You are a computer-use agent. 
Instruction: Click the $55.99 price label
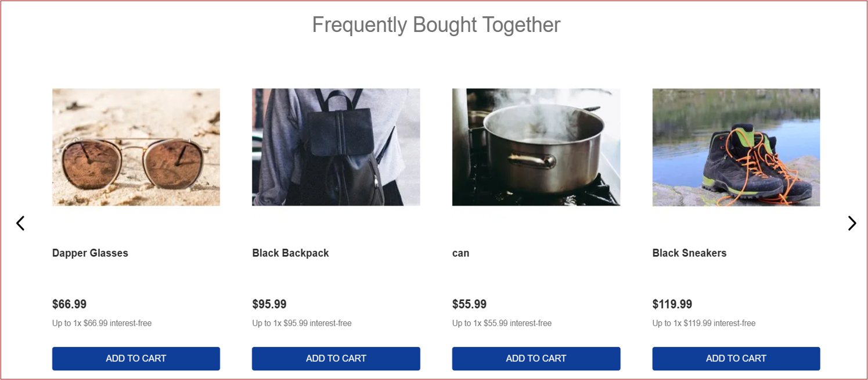tap(469, 304)
